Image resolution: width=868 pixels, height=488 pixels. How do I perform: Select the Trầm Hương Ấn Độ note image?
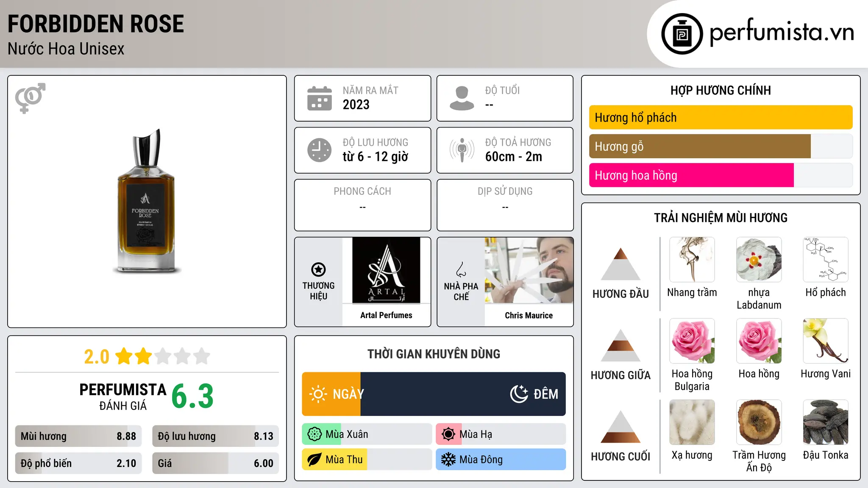[759, 422]
